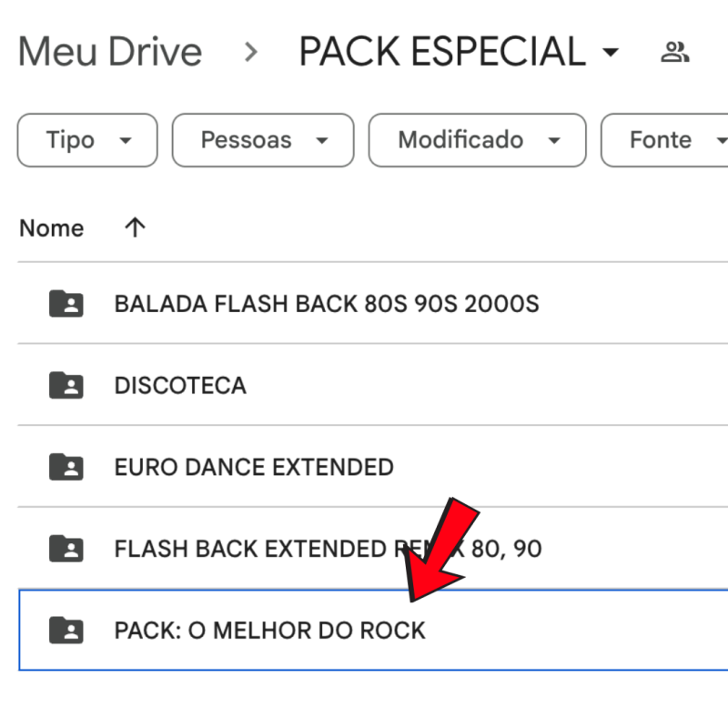Go back to Meu Drive breadcrumb
Viewport: 728px width, 728px height.
[110, 52]
